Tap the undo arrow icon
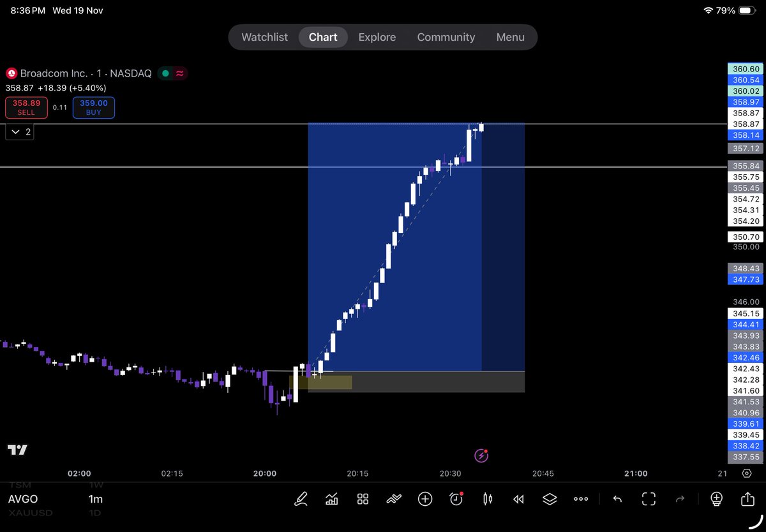The height and width of the screenshot is (532, 766). click(x=617, y=499)
